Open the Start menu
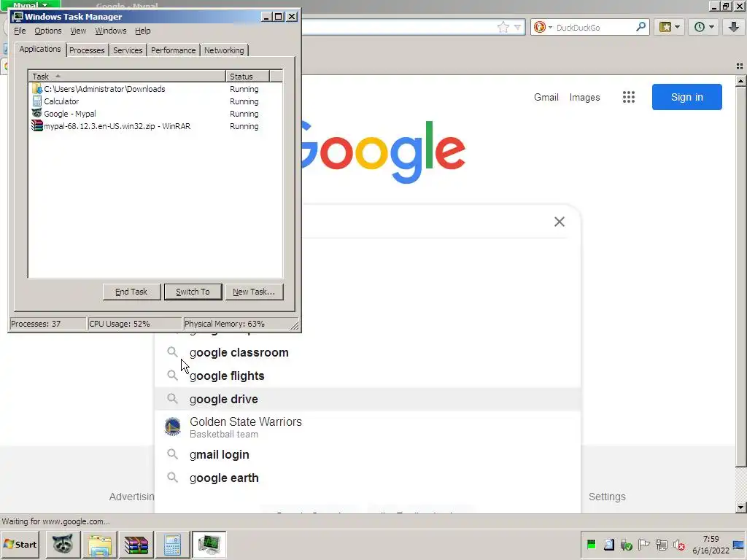747x560 pixels. [x=20, y=544]
